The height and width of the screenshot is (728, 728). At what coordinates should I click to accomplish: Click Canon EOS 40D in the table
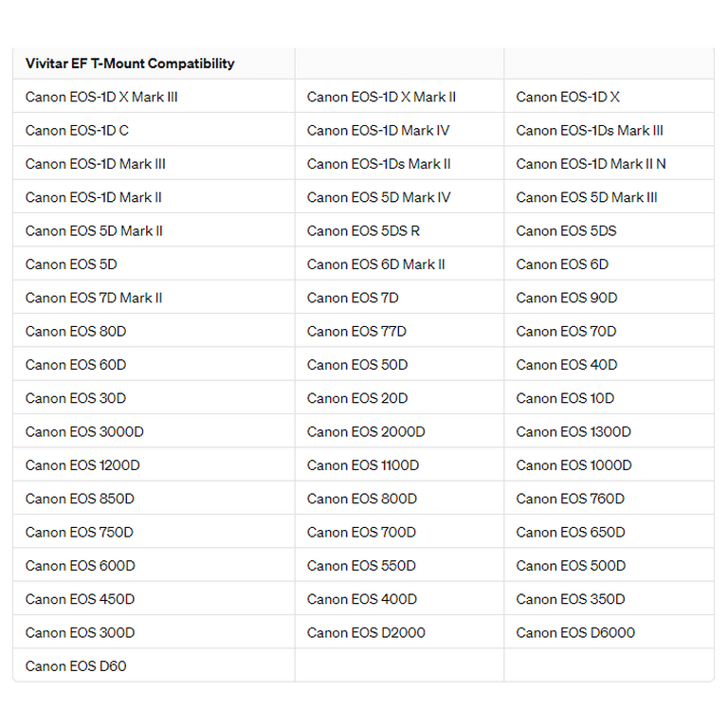(x=567, y=364)
